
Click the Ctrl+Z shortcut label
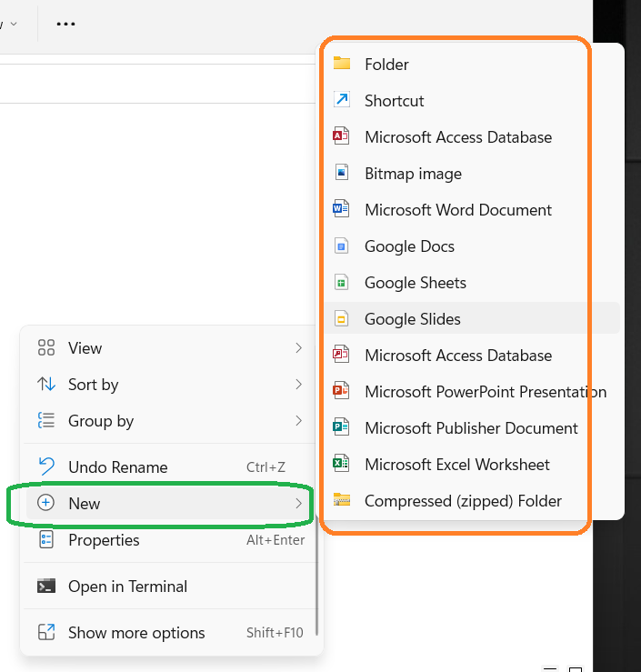coord(265,467)
